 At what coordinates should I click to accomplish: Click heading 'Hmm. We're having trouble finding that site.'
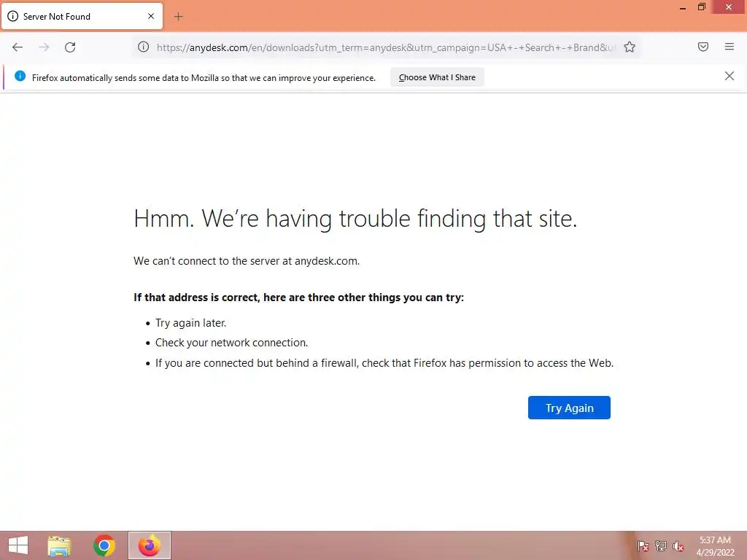tap(355, 219)
